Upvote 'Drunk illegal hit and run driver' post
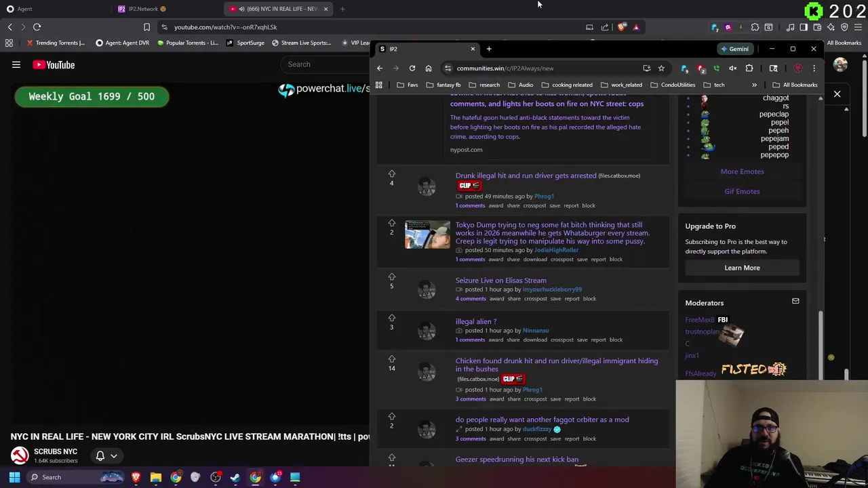This screenshot has width=868, height=488. pos(391,174)
